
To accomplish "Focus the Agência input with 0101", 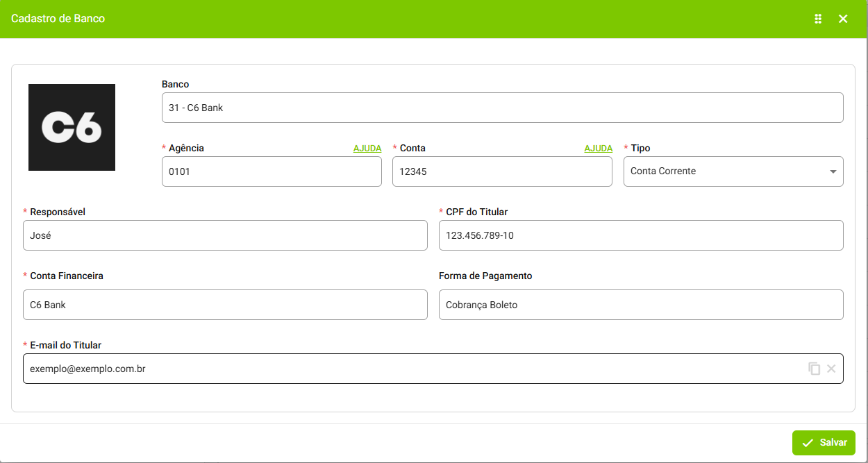I will coord(272,171).
